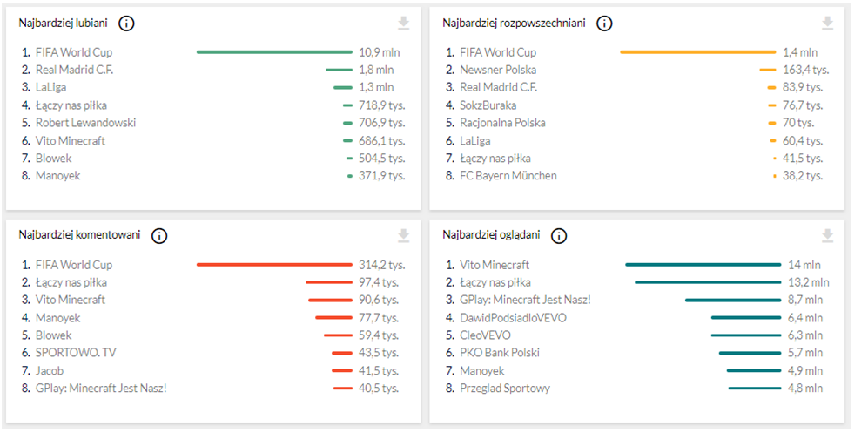Select FIFA World Cup in Najbardziej lubiani
The width and height of the screenshot is (868, 433).
tap(74, 52)
